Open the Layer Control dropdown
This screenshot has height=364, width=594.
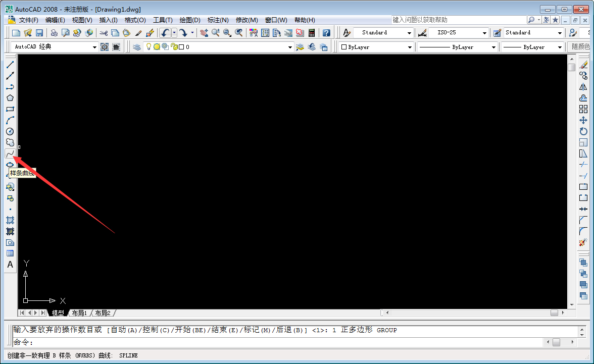coord(289,46)
